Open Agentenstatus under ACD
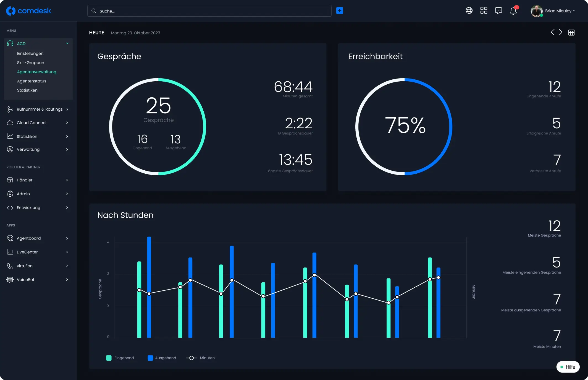The height and width of the screenshot is (380, 588). point(32,81)
